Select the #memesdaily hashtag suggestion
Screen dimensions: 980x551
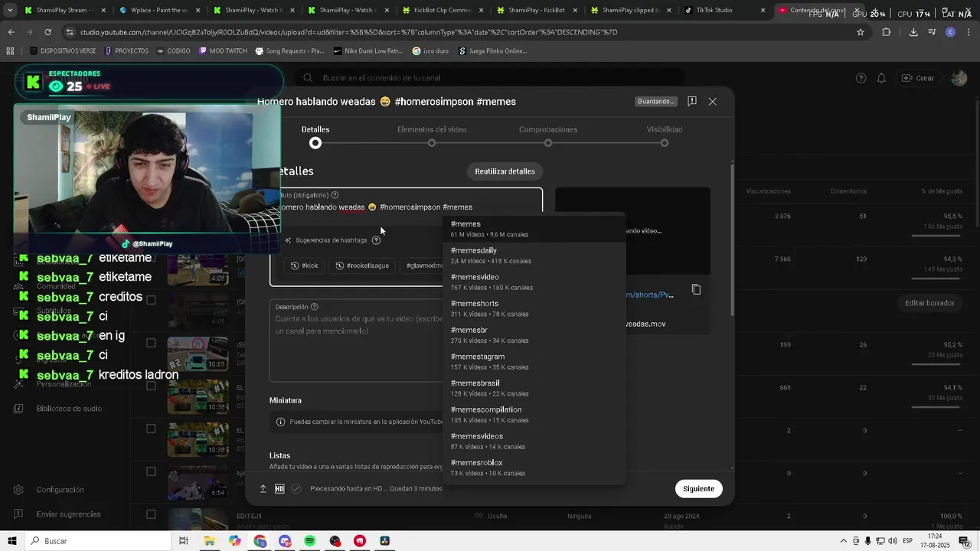click(x=534, y=256)
